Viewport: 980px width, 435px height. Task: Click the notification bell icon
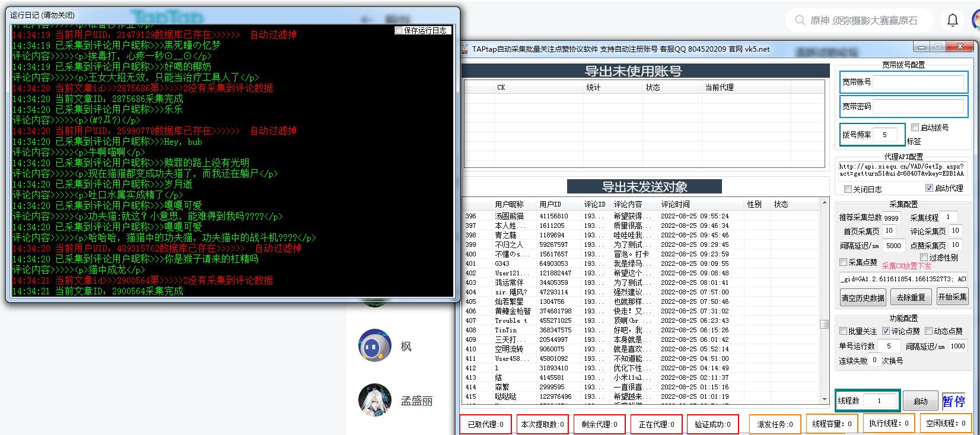[952, 20]
